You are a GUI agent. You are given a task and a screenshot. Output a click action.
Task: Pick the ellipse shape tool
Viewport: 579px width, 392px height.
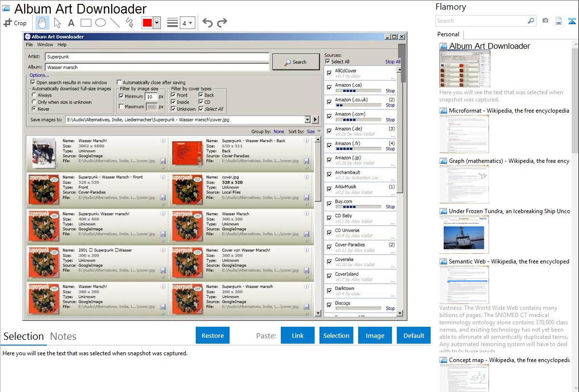[x=101, y=23]
